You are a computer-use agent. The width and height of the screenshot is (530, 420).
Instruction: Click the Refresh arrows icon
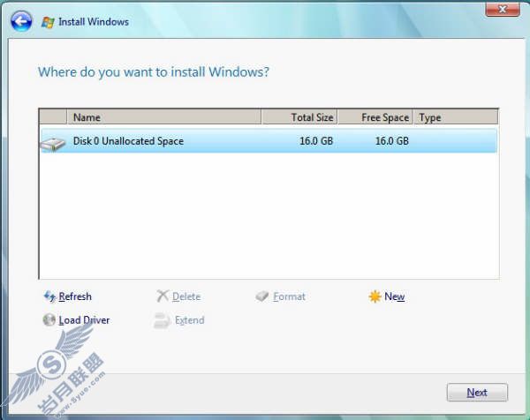[49, 296]
